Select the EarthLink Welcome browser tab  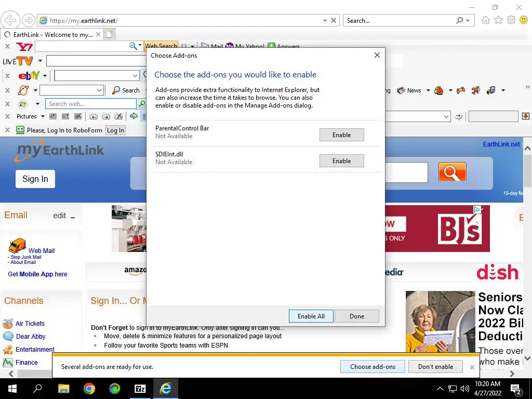coord(52,34)
